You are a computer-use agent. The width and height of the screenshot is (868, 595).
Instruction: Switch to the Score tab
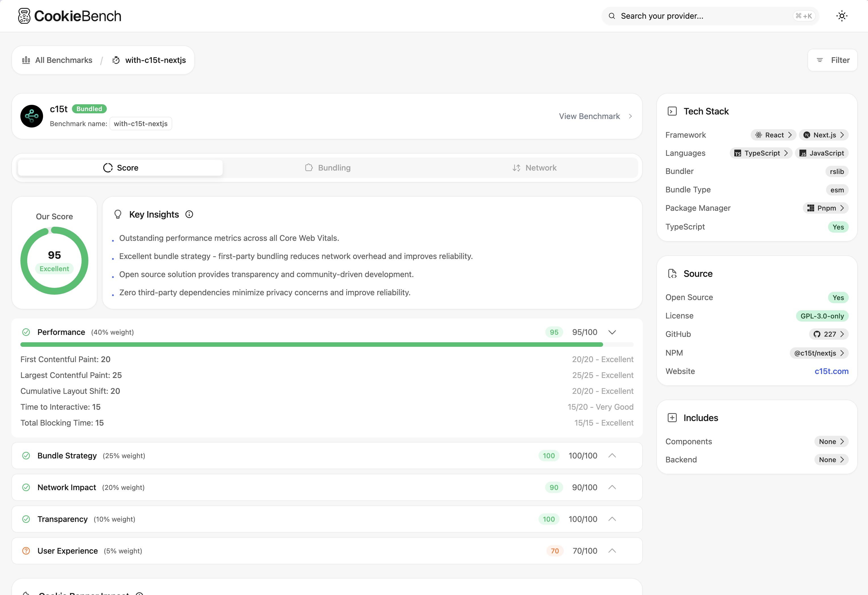point(120,168)
